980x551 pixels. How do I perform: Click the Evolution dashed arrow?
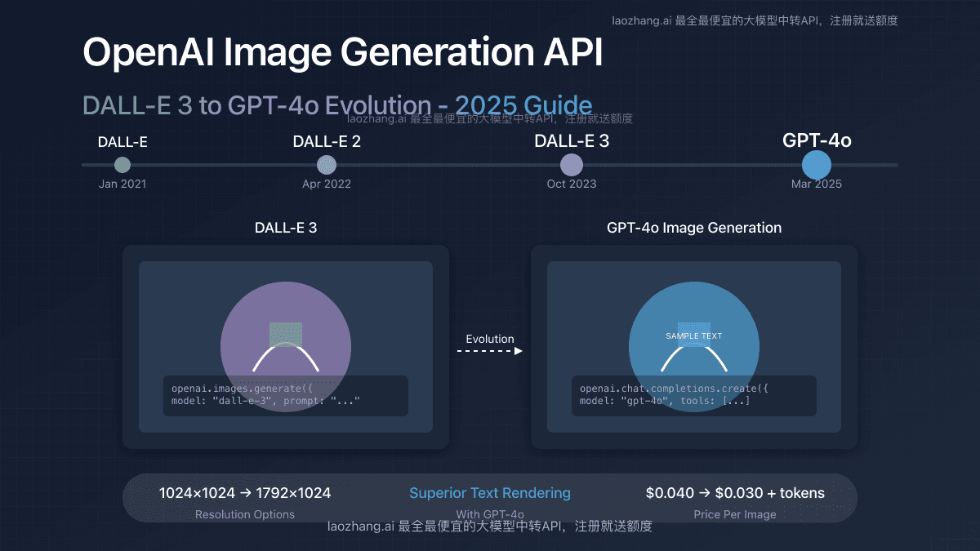point(490,351)
